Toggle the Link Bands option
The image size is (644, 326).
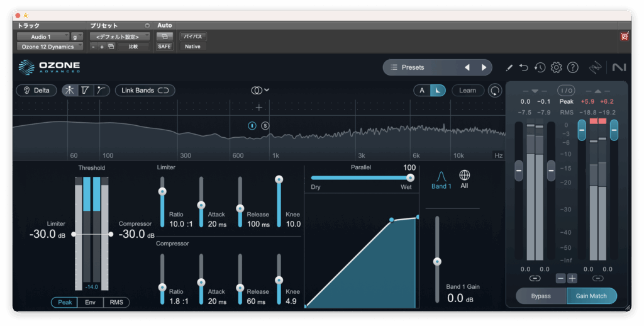pyautogui.click(x=145, y=90)
